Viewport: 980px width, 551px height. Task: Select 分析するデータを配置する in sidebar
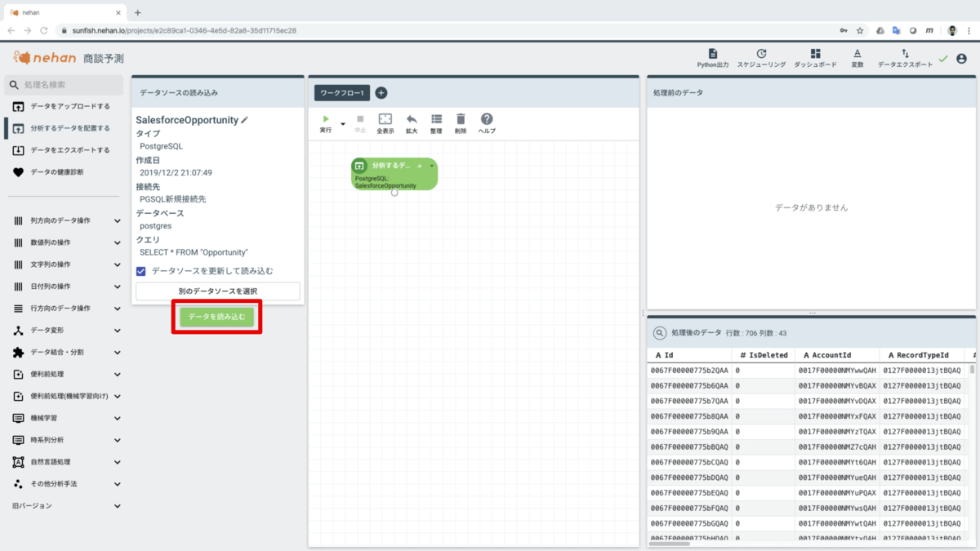(64, 128)
